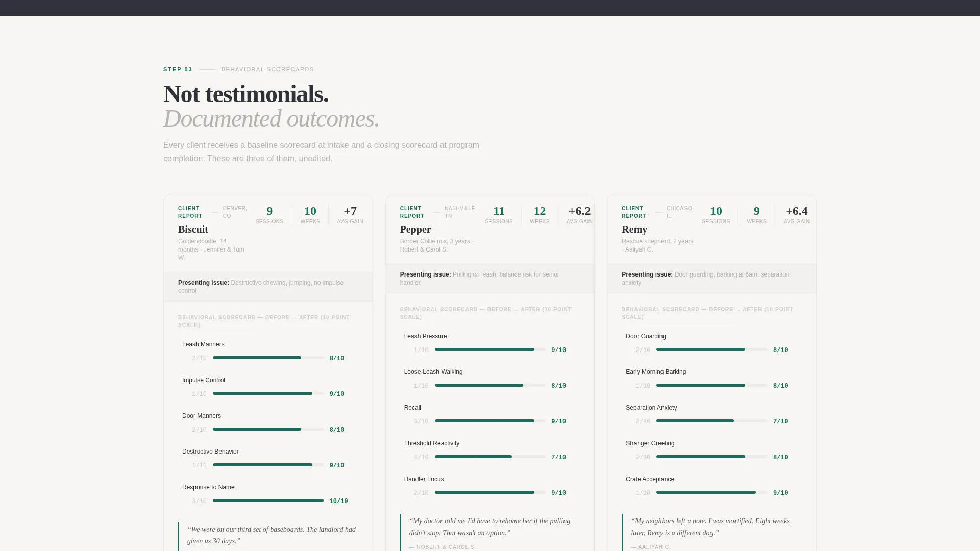The image size is (980, 551).
Task: Click the '3/10' Response to Name baseline score
Action: click(x=200, y=501)
